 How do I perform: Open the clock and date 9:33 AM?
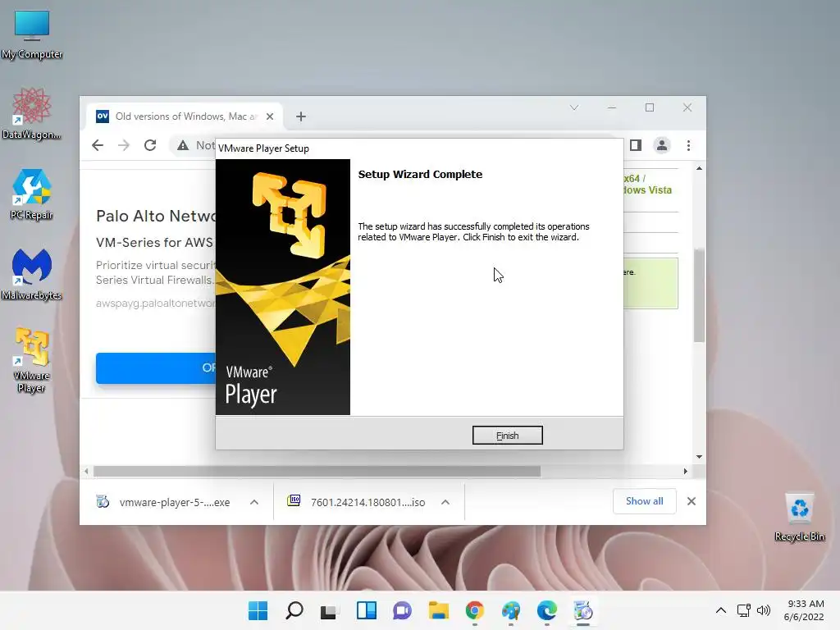click(804, 610)
